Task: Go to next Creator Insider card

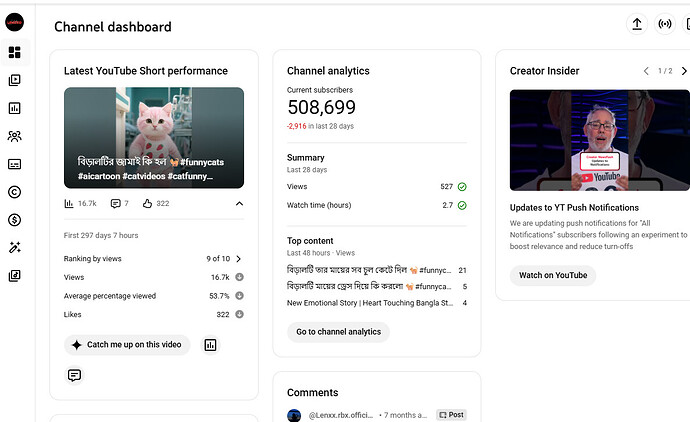Action: [x=684, y=71]
